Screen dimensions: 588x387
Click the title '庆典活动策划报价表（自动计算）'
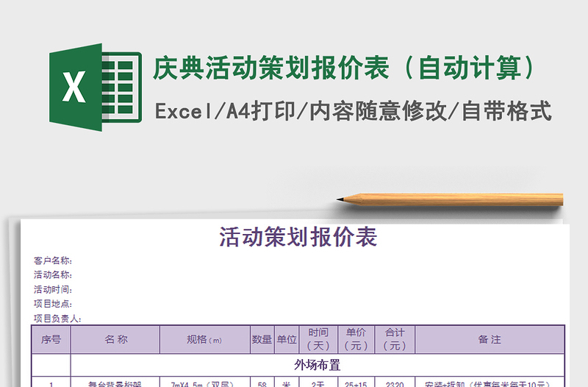point(345,68)
